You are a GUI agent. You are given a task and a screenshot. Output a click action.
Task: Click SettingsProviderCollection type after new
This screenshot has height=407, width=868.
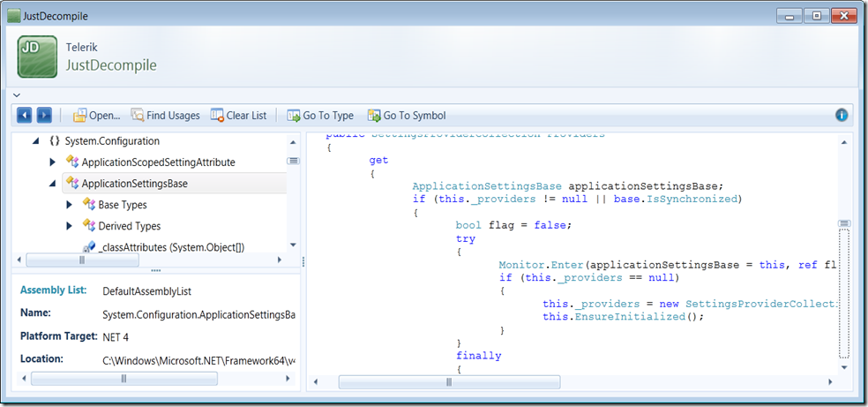coord(760,305)
